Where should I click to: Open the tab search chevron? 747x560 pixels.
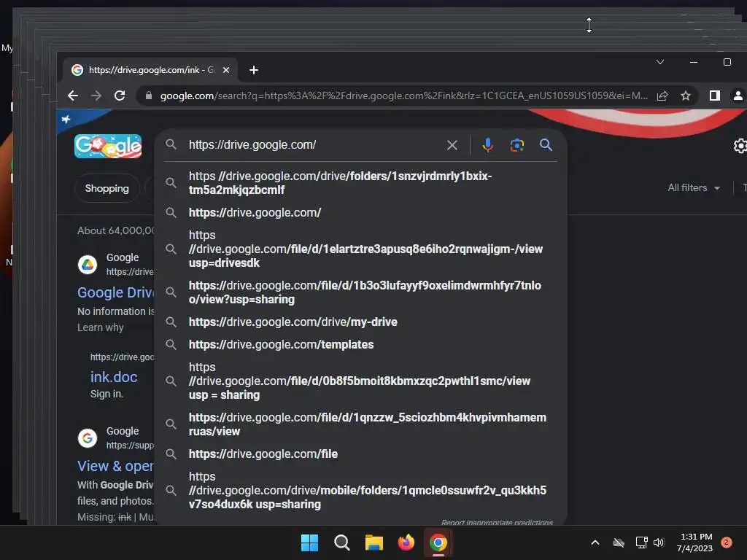pos(660,62)
